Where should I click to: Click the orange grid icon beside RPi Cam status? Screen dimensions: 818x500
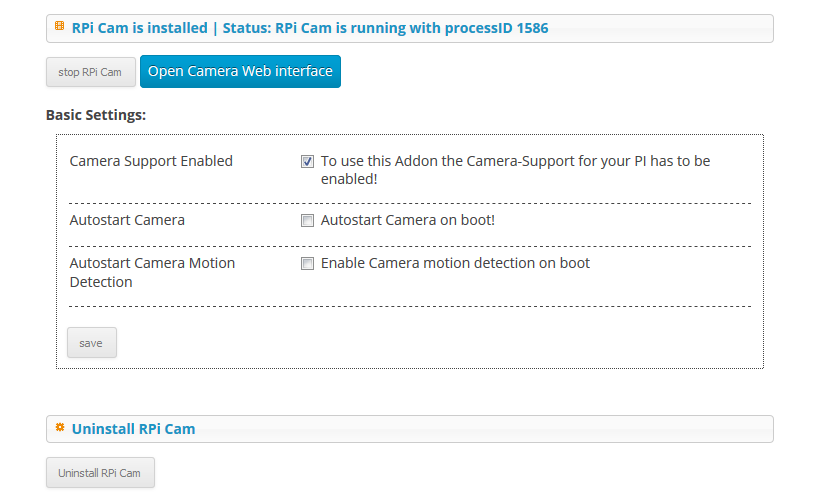coord(59,26)
